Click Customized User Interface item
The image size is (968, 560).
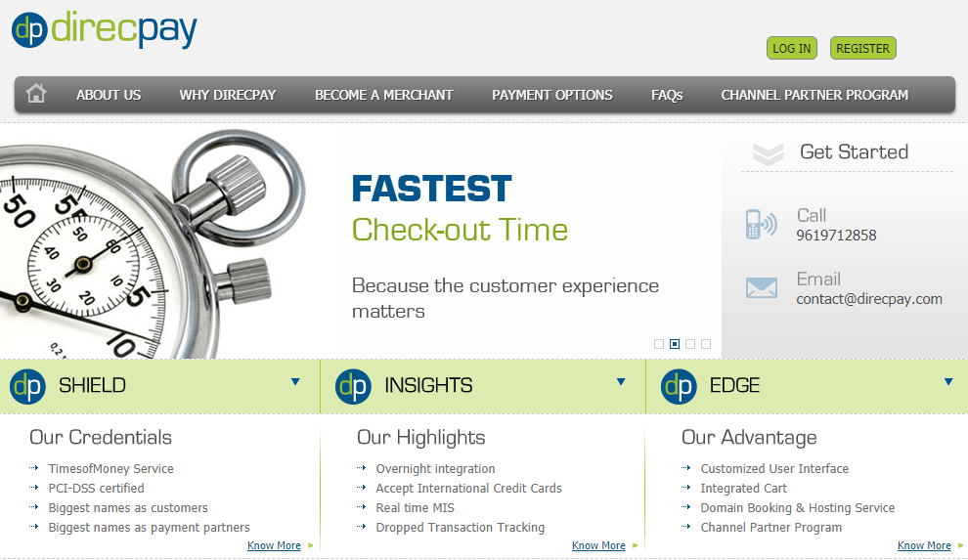pyautogui.click(x=774, y=469)
